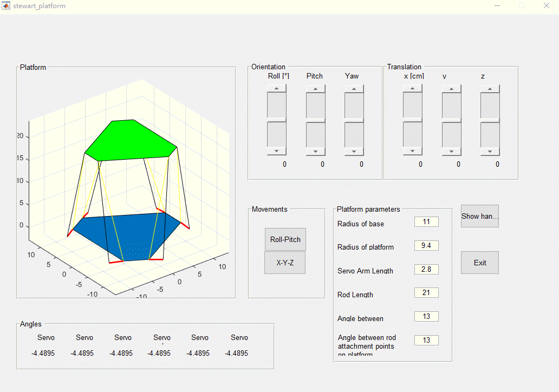Click the Yaw slider down arrow
This screenshot has width=559, height=392.
[354, 152]
